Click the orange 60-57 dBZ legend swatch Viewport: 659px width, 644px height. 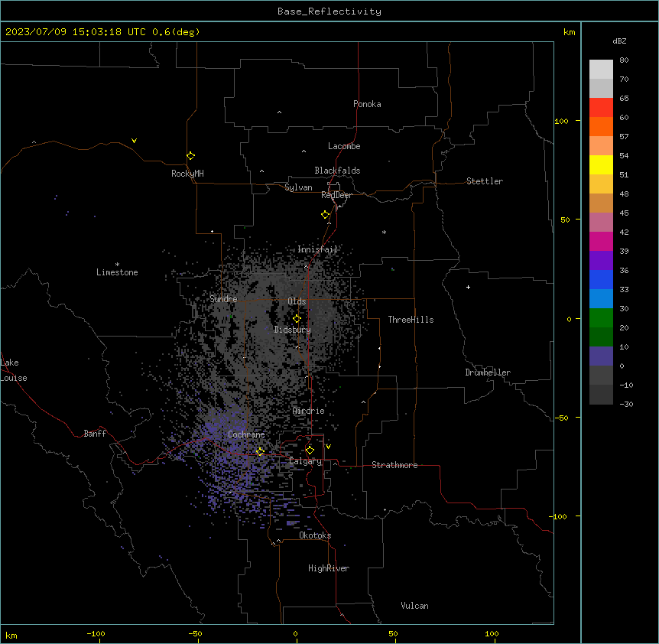point(601,126)
